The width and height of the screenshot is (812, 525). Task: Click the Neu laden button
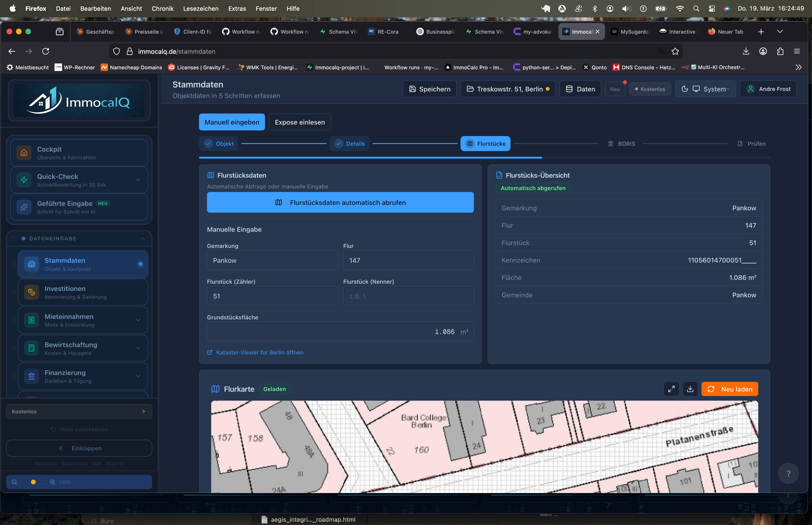point(730,389)
